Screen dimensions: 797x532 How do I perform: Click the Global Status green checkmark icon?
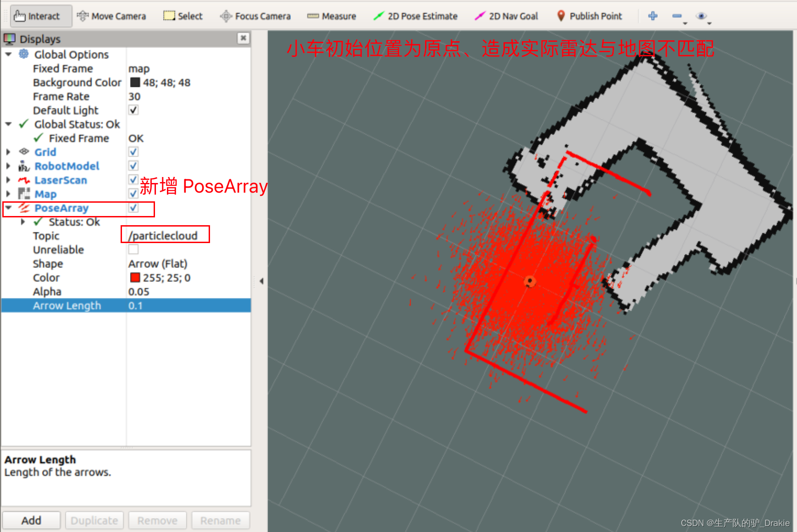click(24, 124)
